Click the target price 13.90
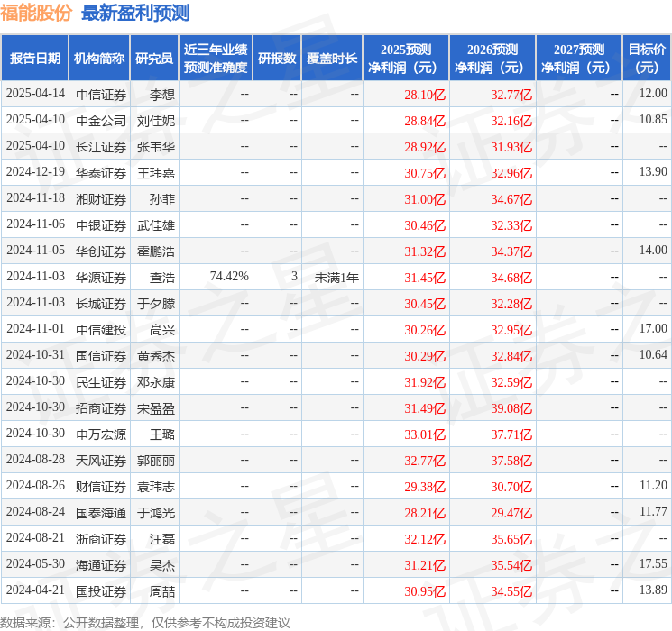 click(x=653, y=172)
